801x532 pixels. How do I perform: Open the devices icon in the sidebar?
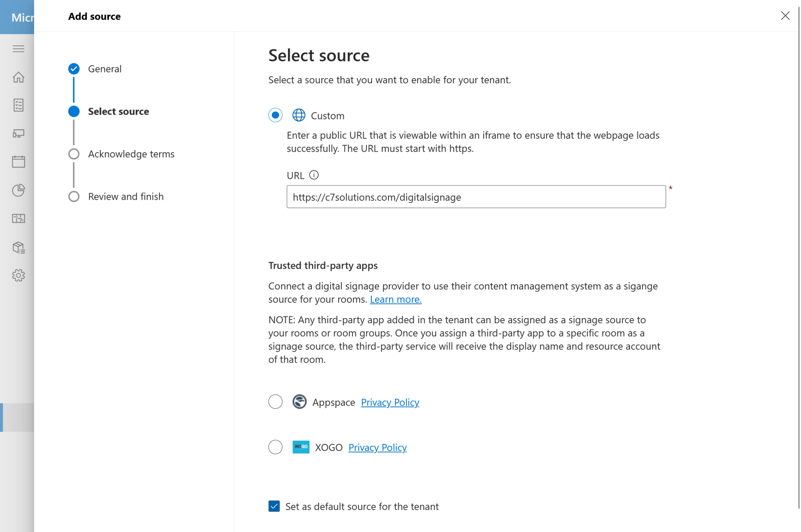click(18, 133)
